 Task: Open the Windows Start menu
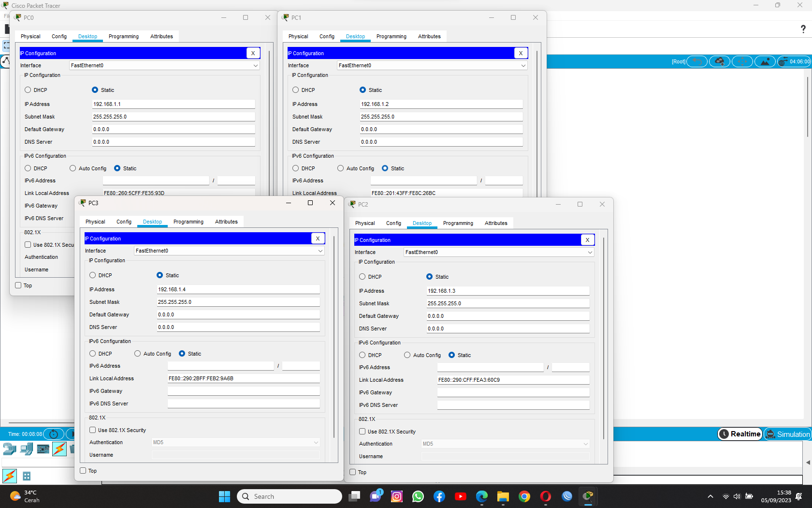tap(224, 496)
